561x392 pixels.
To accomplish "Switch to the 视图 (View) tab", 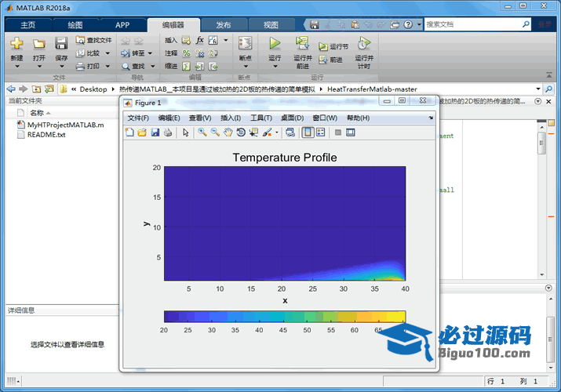I will pos(271,25).
